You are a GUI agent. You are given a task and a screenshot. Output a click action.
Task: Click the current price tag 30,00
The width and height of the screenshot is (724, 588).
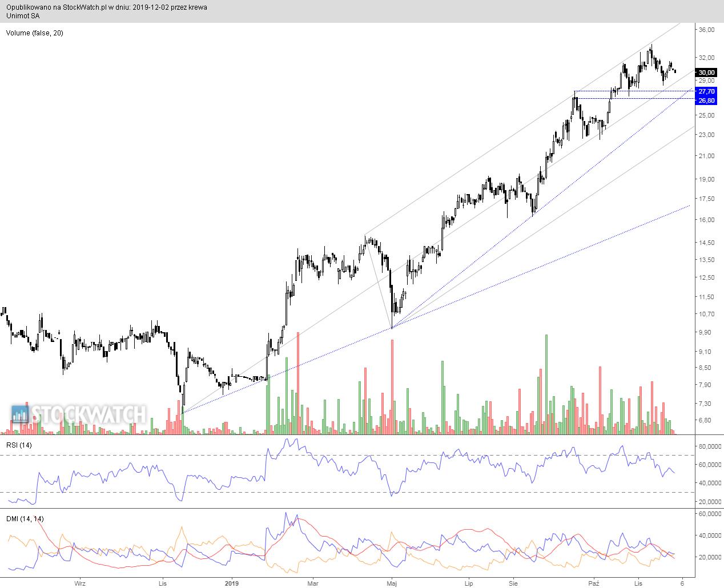(x=707, y=73)
